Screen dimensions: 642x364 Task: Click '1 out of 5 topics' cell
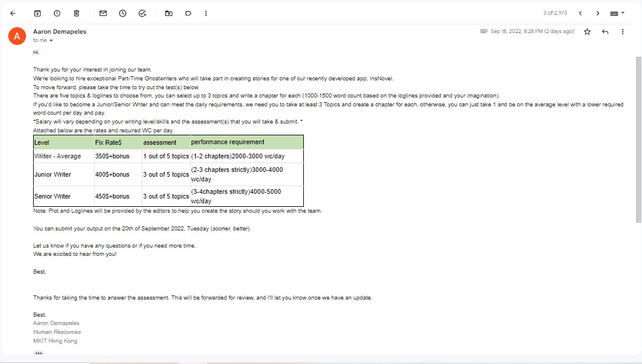click(x=166, y=156)
